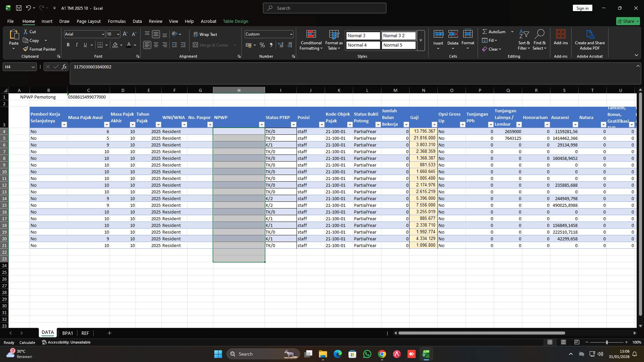Viewport: 644px width, 362px height.
Task: Select the Format Painter tool
Action: (39, 49)
